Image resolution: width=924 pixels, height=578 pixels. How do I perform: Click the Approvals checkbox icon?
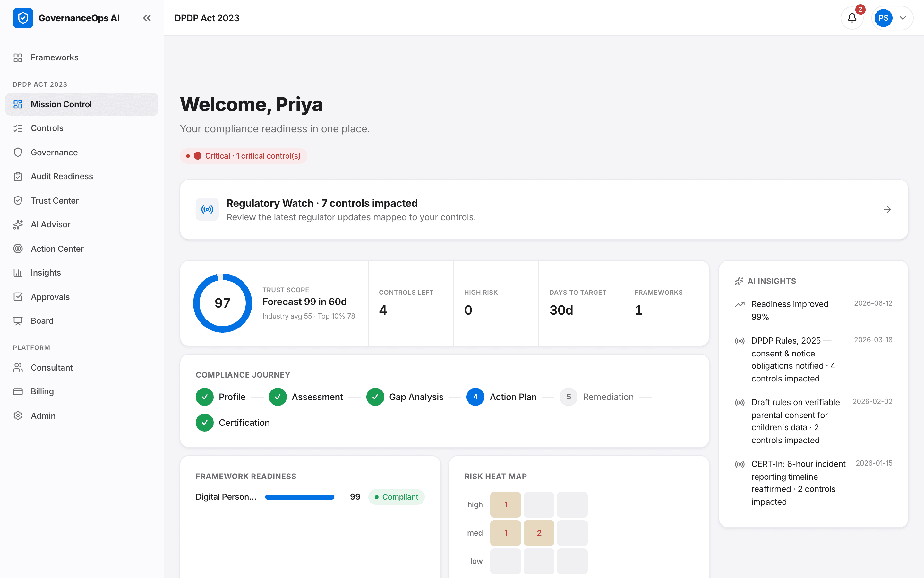(18, 297)
